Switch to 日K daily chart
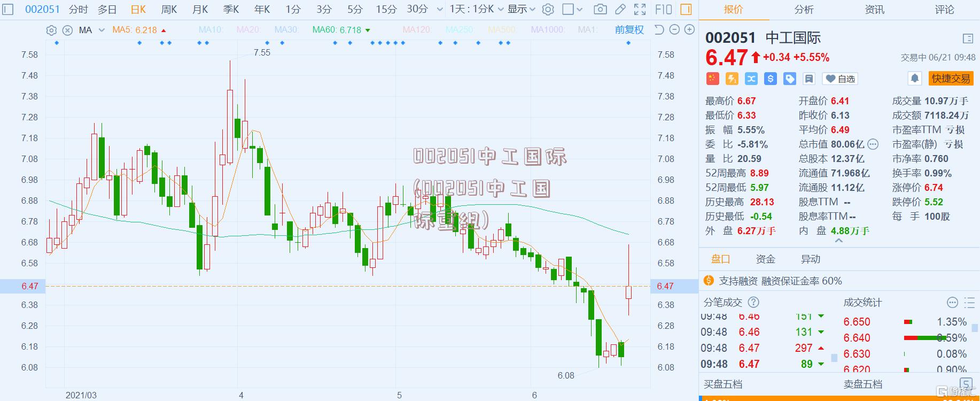The height and width of the screenshot is (401, 980). coord(138,9)
